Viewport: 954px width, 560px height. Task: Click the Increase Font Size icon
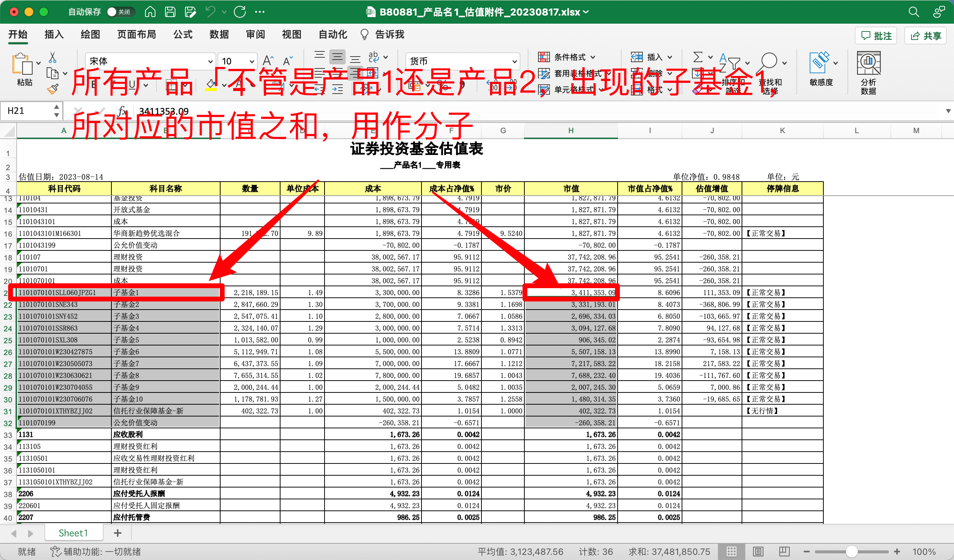(x=268, y=61)
